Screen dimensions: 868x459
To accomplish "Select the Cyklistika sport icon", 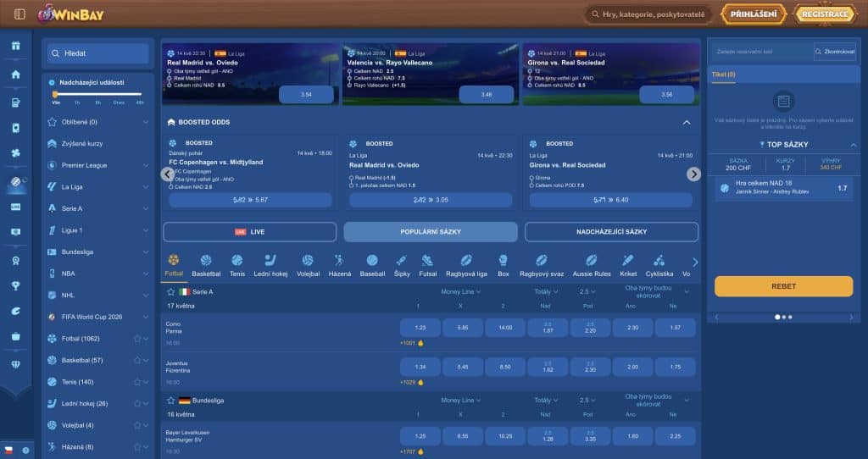I will tap(659, 265).
